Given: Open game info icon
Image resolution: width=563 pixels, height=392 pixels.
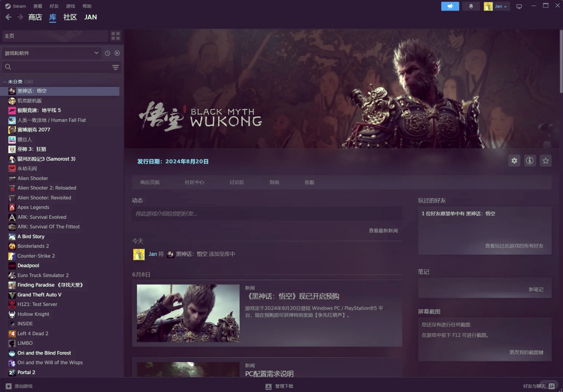Looking at the screenshot, I should 530,161.
